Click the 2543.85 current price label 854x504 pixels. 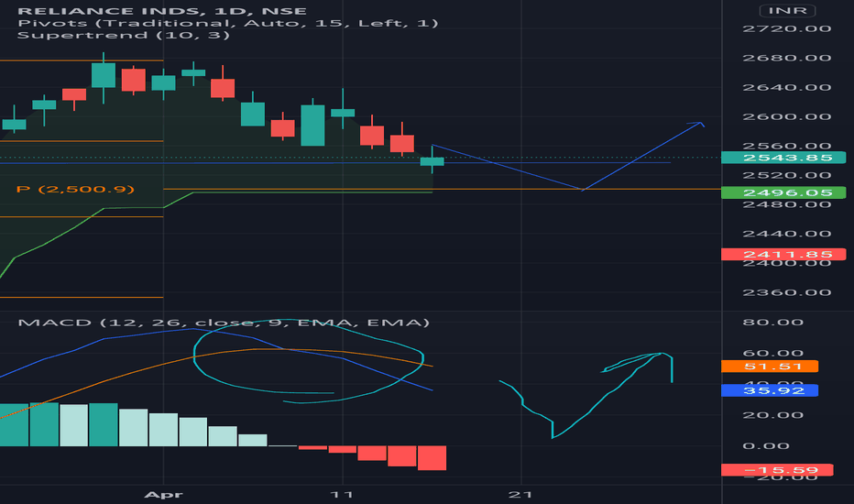pos(783,158)
